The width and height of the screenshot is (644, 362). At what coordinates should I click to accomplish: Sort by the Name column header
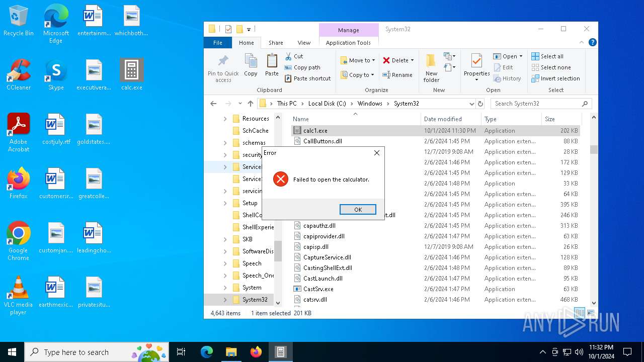[x=355, y=119]
